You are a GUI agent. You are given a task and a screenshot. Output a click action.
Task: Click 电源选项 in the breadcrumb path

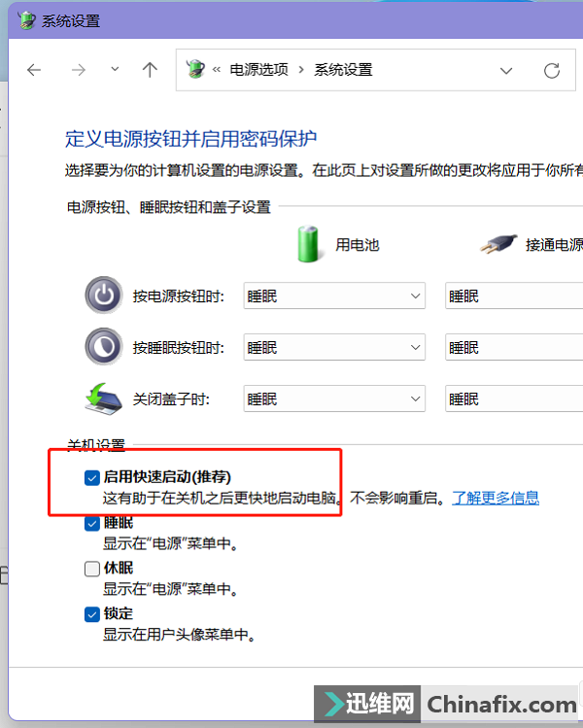[x=259, y=70]
